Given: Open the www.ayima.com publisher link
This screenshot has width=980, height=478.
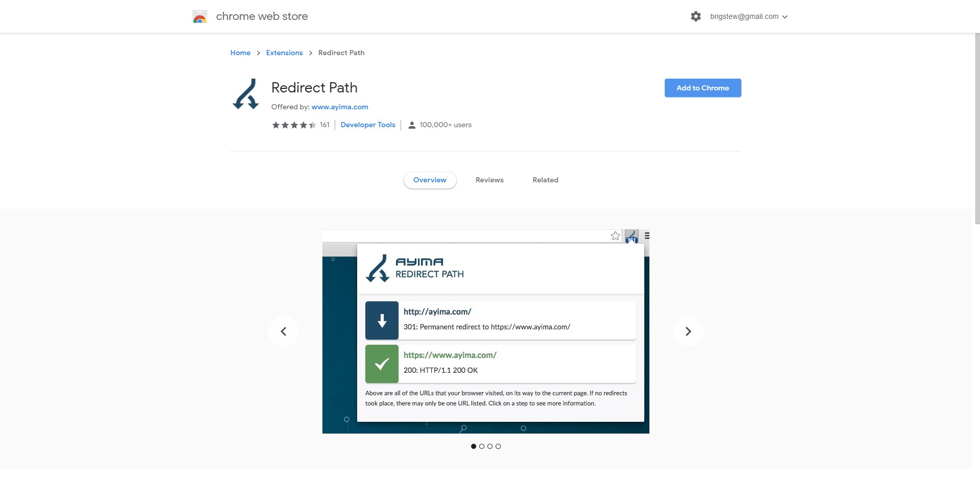Looking at the screenshot, I should [340, 107].
